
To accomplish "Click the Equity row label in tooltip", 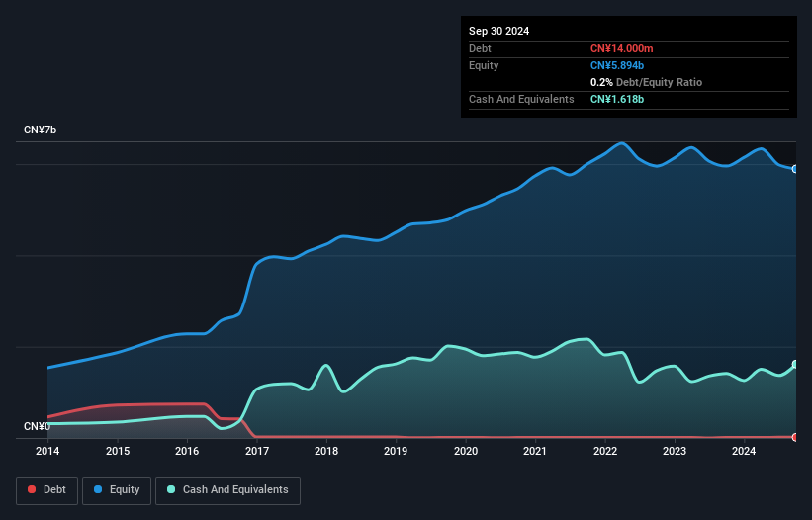I will 484,65.
